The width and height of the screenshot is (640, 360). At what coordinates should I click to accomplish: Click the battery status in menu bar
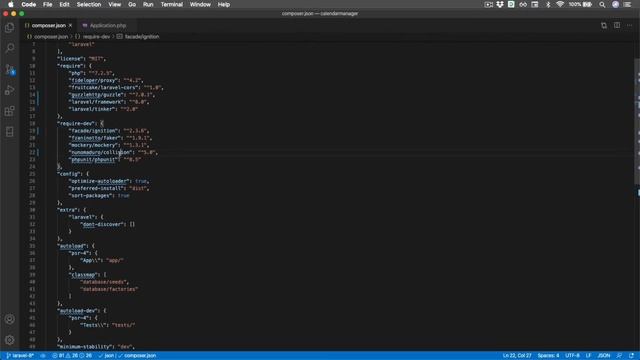click(x=580, y=4)
